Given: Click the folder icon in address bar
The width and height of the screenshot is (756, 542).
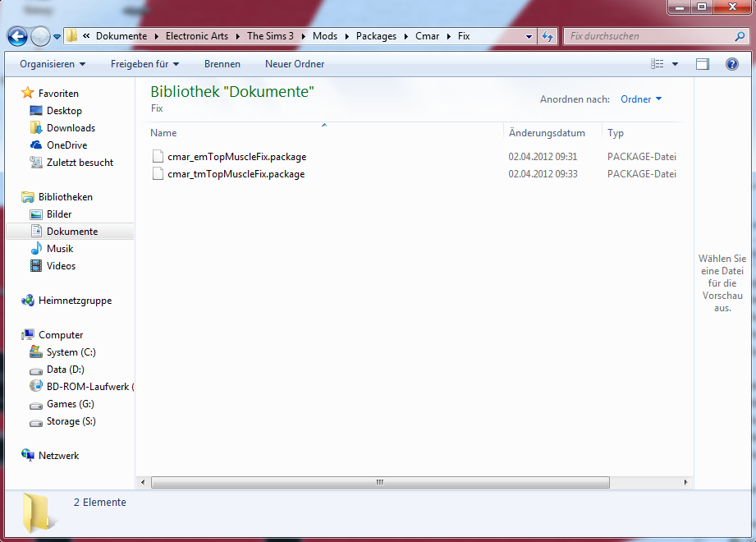Looking at the screenshot, I should tap(72, 35).
